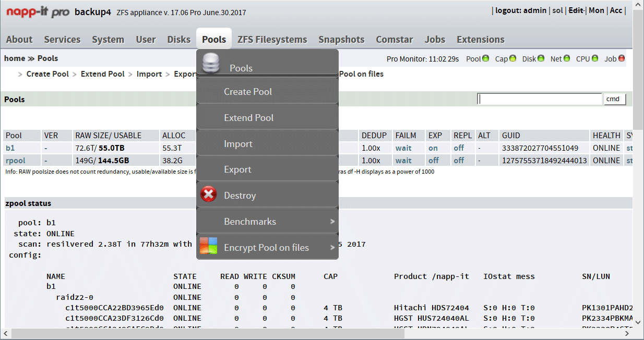Click the cmd button
The height and width of the screenshot is (340, 644).
pyautogui.click(x=615, y=99)
